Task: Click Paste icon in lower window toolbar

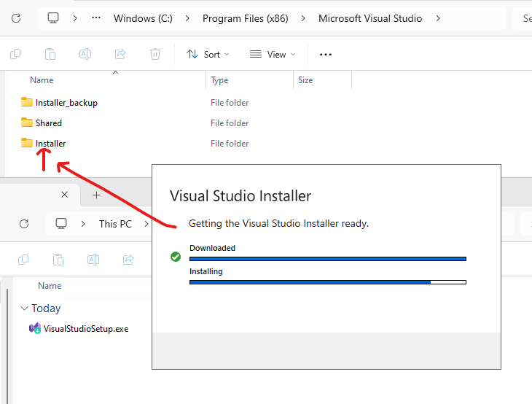Action: click(58, 260)
